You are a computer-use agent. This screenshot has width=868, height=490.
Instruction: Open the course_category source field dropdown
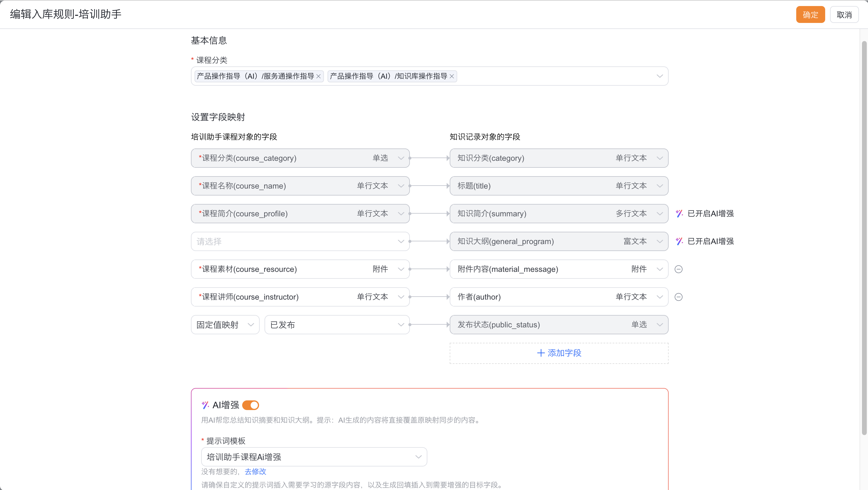tap(300, 158)
